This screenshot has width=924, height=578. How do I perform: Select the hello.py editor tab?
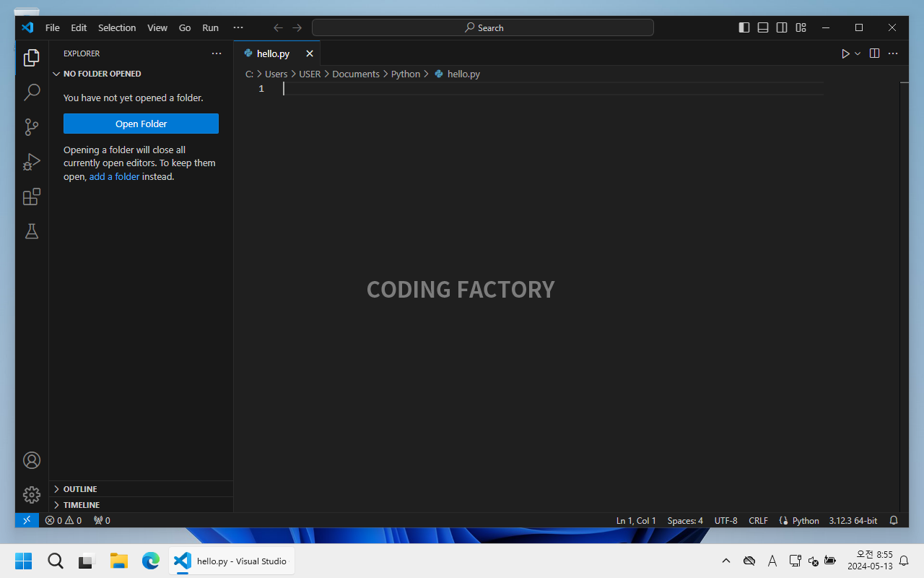point(273,53)
